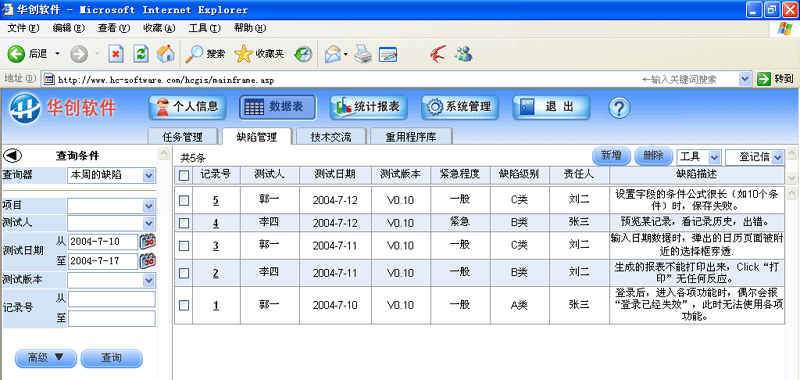The width and height of the screenshot is (800, 380).
Task: Open the 登记信 dropdown at top right
Action: tap(754, 157)
